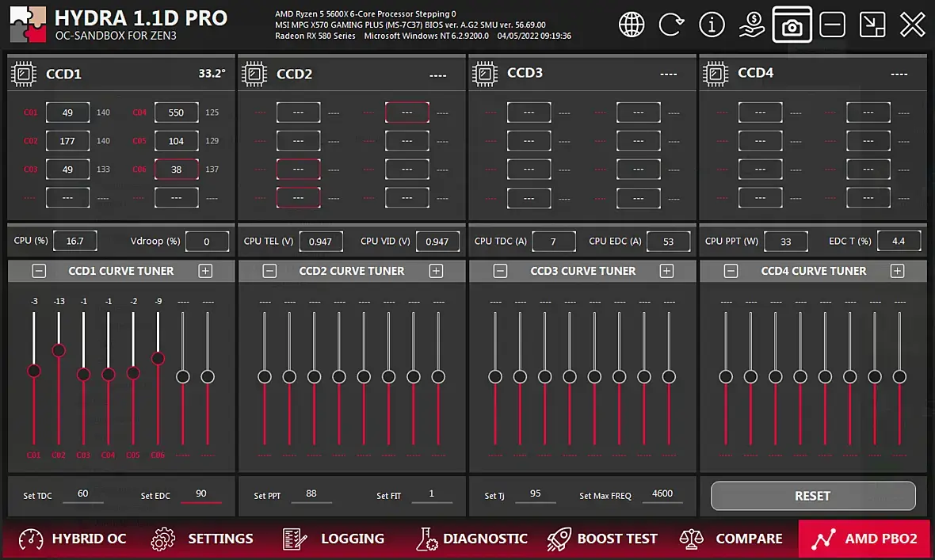Click the first CCD3 curve slider knob
The height and width of the screenshot is (560, 935).
(x=495, y=377)
